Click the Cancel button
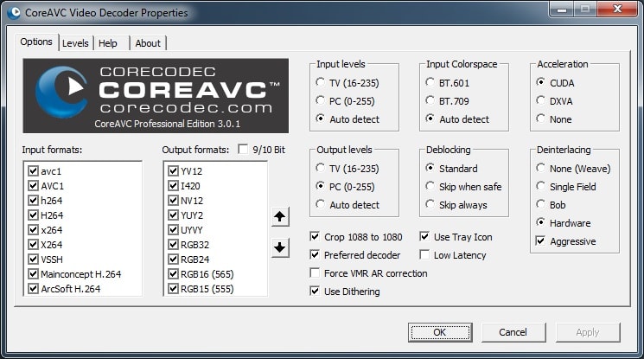The height and width of the screenshot is (359, 644). coord(513,332)
